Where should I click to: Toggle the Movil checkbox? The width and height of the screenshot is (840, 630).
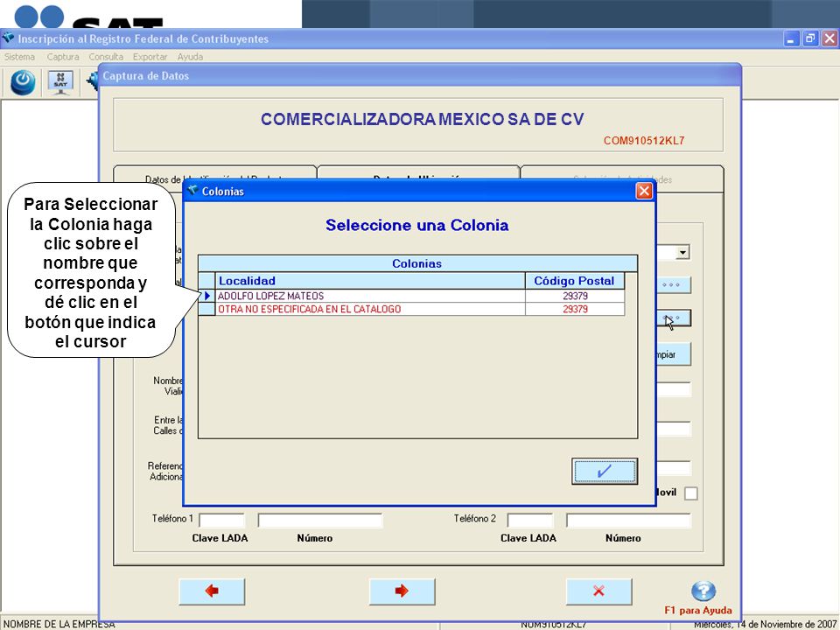(691, 493)
